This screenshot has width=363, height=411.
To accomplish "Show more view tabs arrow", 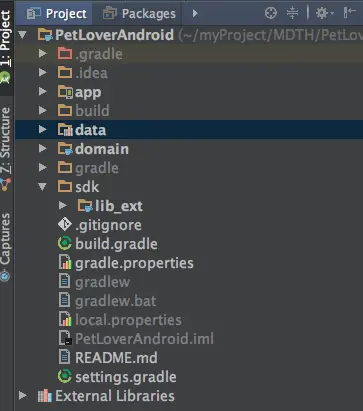I will 195,13.
